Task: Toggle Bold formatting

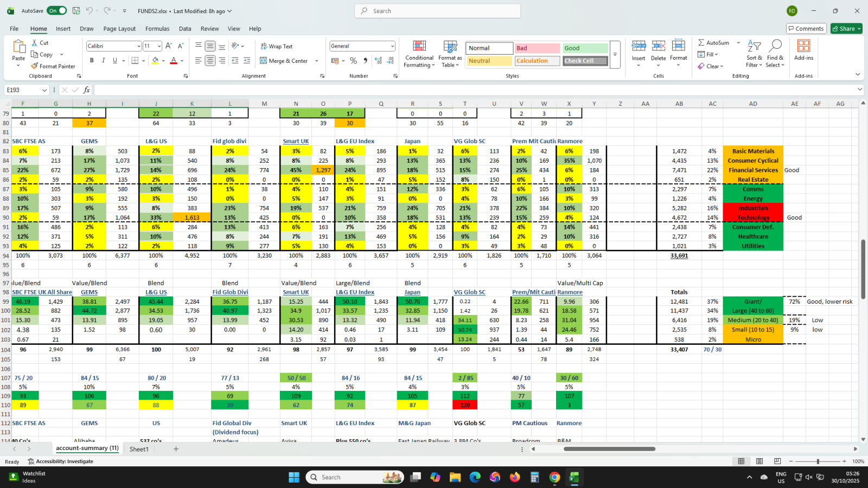Action: pos(92,61)
